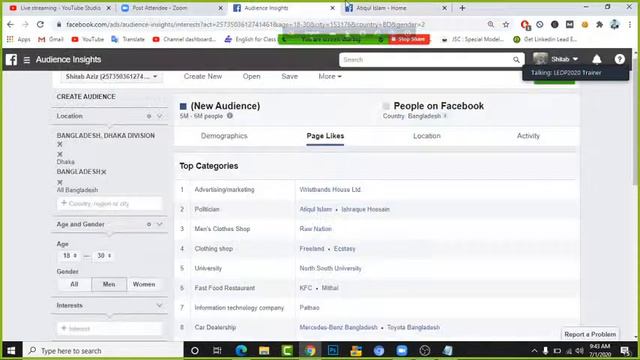Click the search magnifier icon in Facebook header

(516, 60)
